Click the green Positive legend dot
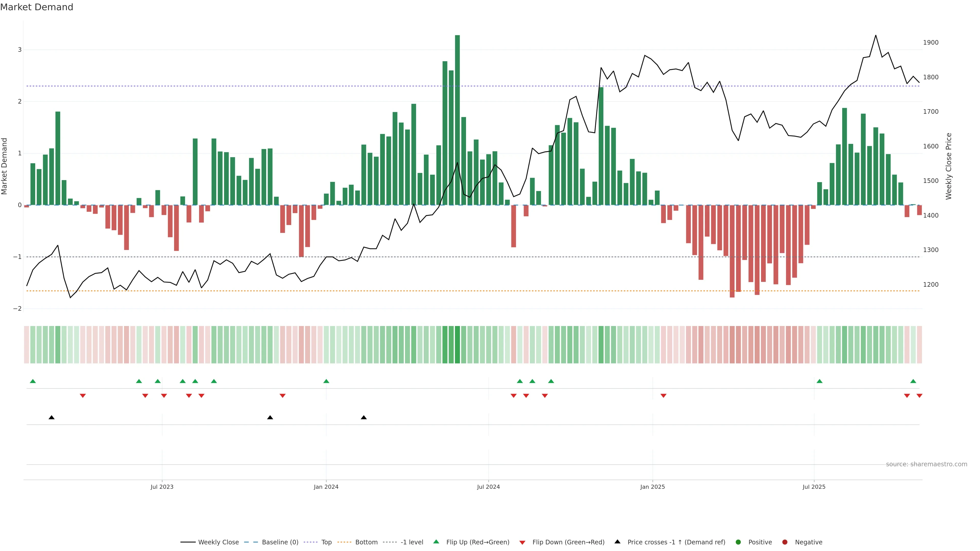The height and width of the screenshot is (551, 980). click(x=738, y=542)
